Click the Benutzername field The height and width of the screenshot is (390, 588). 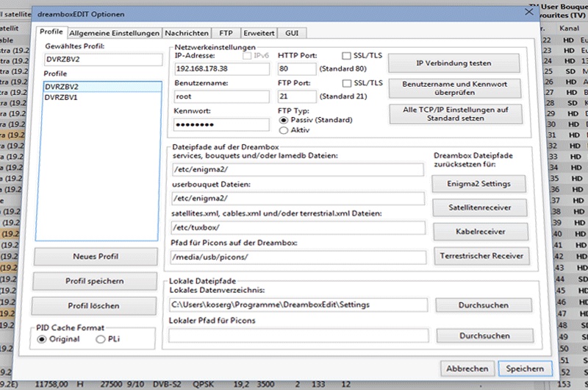pyautogui.click(x=222, y=96)
